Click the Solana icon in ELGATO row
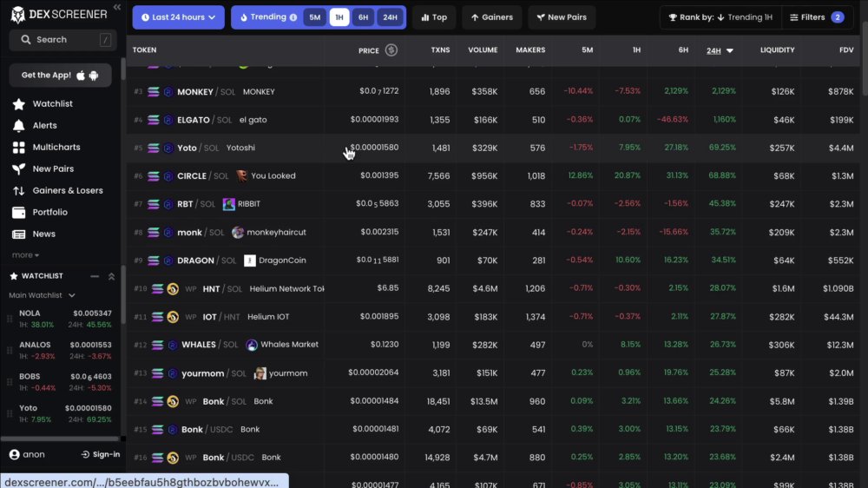Screen dimensions: 868x488 pyautogui.click(x=154, y=120)
